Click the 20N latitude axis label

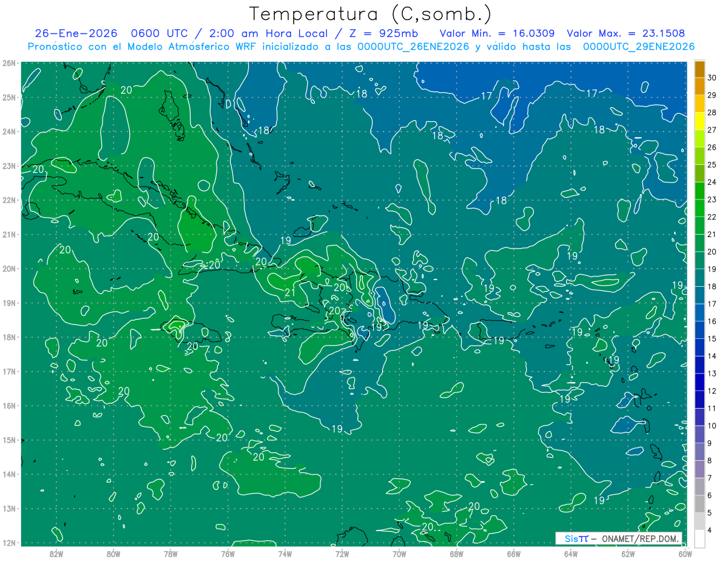[9, 269]
